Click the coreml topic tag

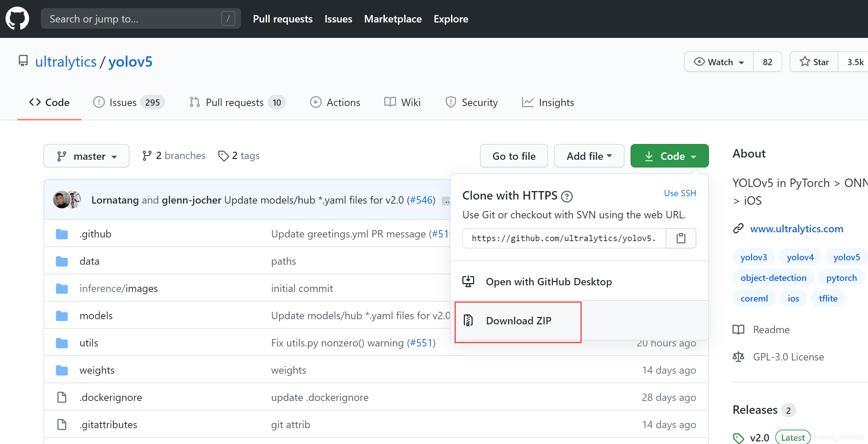[754, 298]
